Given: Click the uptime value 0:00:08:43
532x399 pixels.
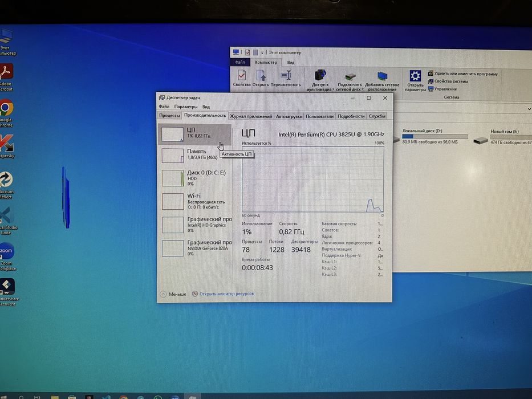Looking at the screenshot, I should (257, 268).
